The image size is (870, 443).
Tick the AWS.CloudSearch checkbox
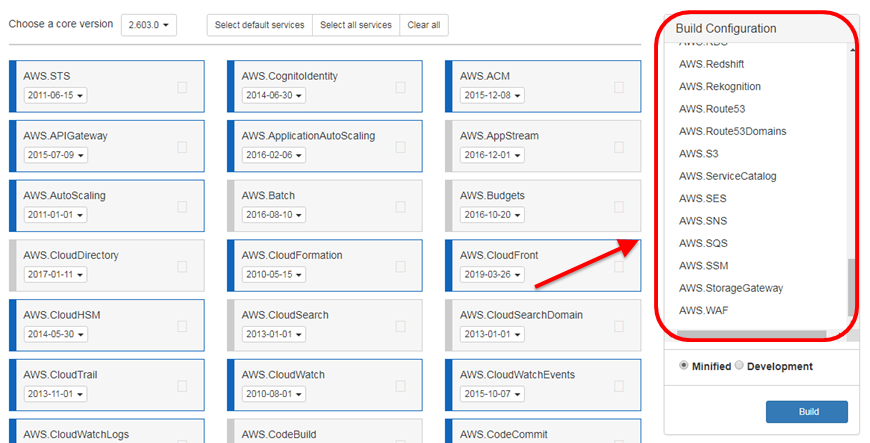point(400,326)
